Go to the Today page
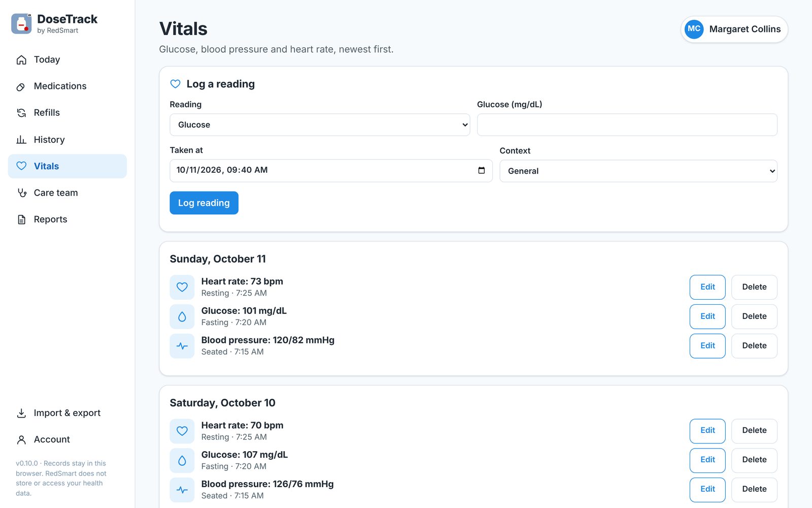The image size is (812, 508). pos(67,60)
